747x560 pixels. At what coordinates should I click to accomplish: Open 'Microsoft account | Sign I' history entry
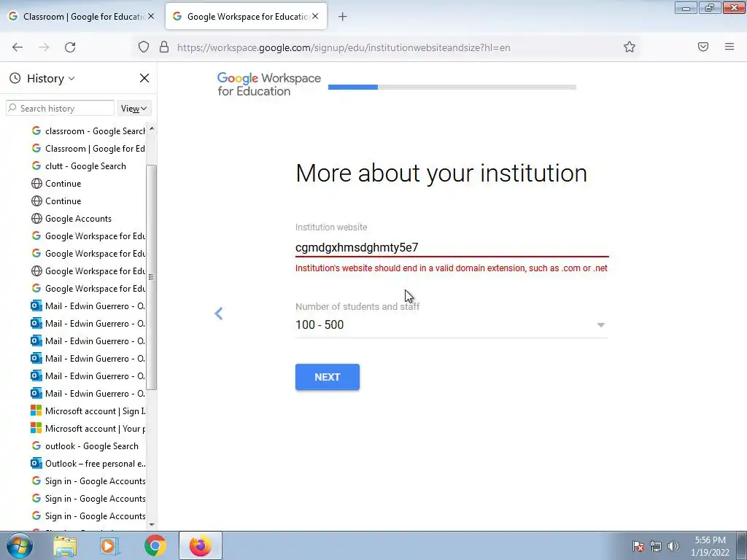coord(88,411)
